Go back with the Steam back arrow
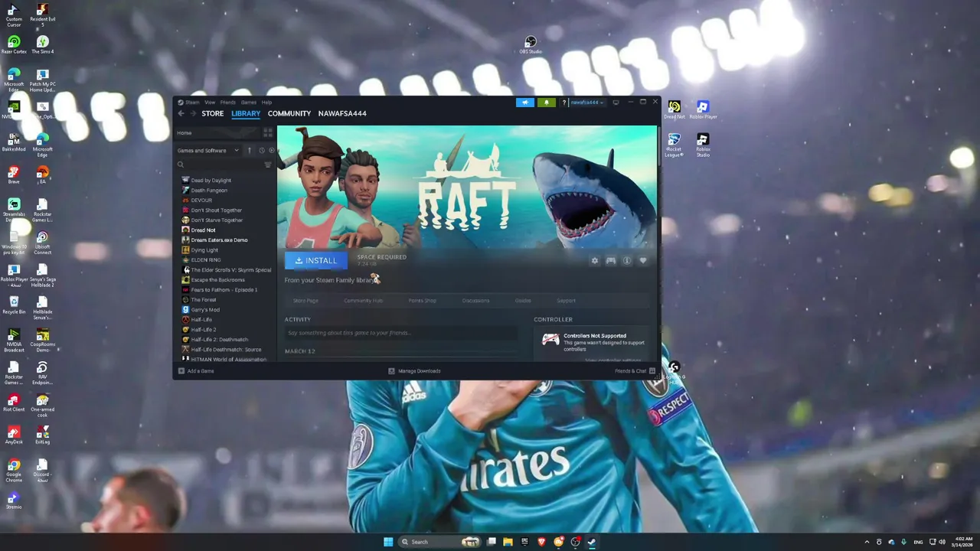 (x=181, y=113)
